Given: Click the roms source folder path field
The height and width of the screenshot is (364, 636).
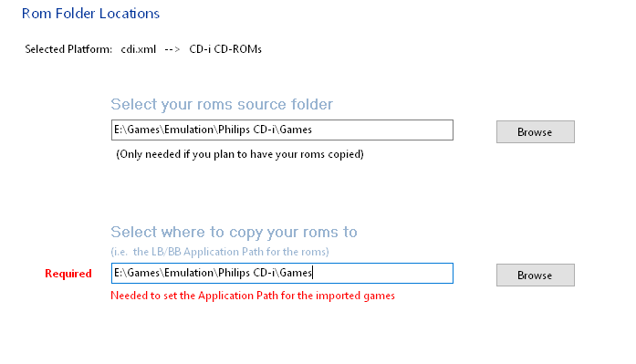Looking at the screenshot, I should (x=282, y=130).
